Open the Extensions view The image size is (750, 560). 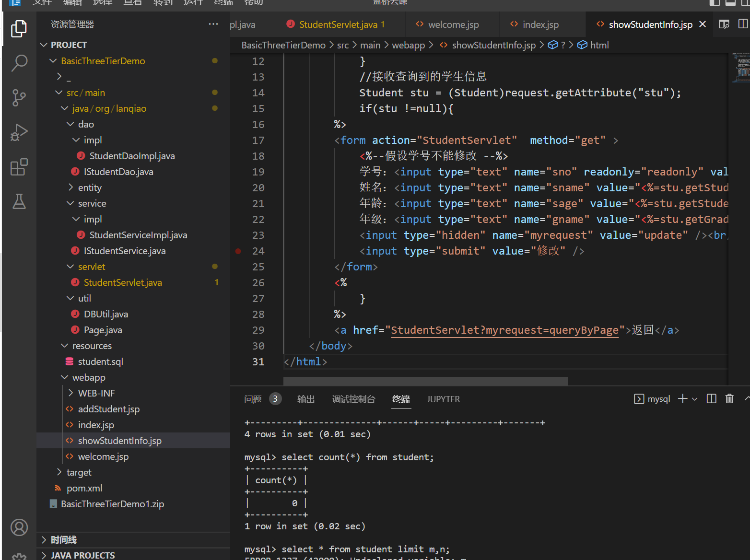pos(19,167)
